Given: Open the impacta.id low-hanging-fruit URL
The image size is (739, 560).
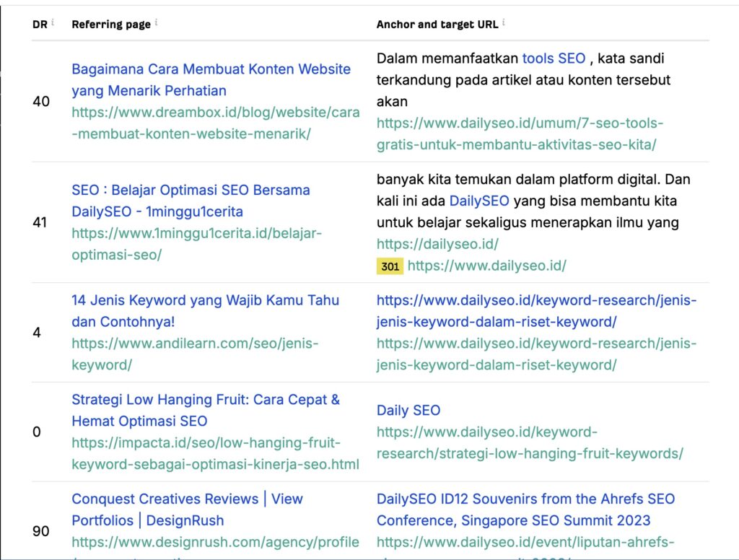Looking at the screenshot, I should [x=215, y=453].
